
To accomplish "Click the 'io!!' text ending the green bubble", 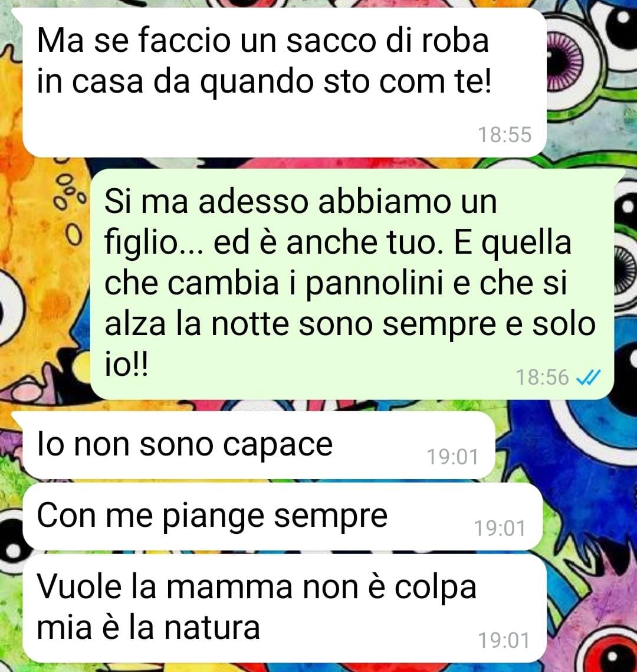I will pyautogui.click(x=126, y=365).
